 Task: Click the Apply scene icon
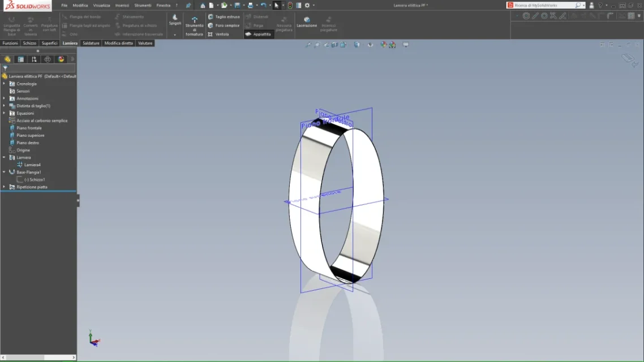pos(392,44)
